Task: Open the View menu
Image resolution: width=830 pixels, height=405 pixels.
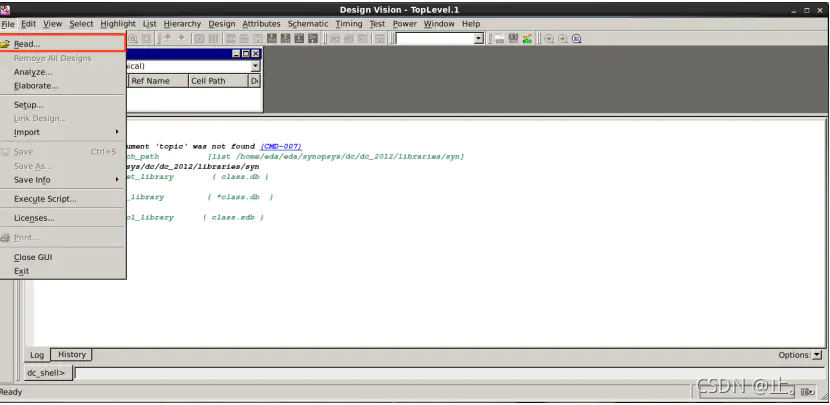Action: [52, 24]
